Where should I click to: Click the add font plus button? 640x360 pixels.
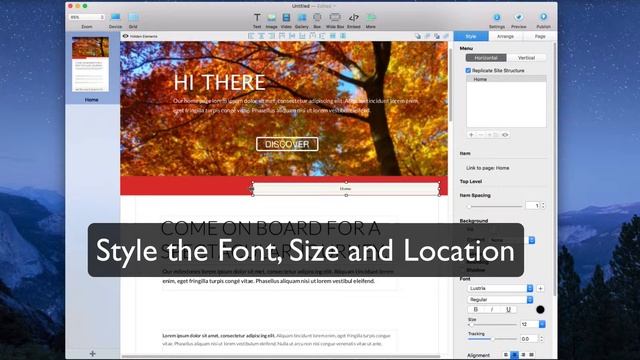[x=540, y=289]
